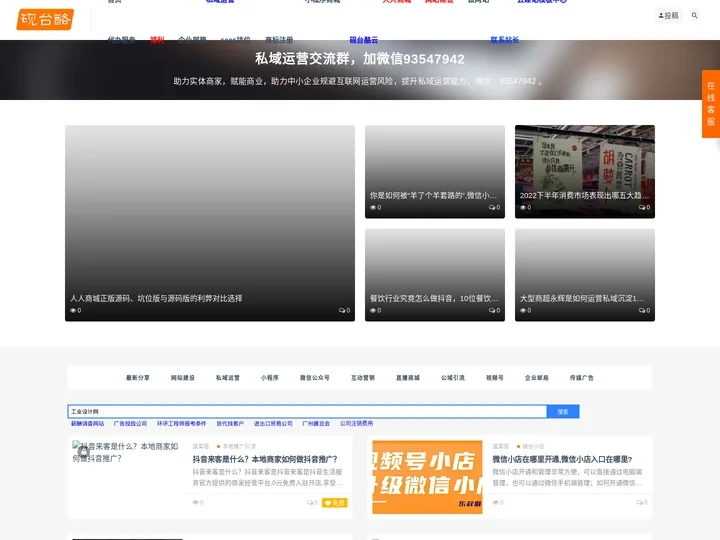Click the blue 搜索 search button
720x540 pixels.
coord(563,411)
